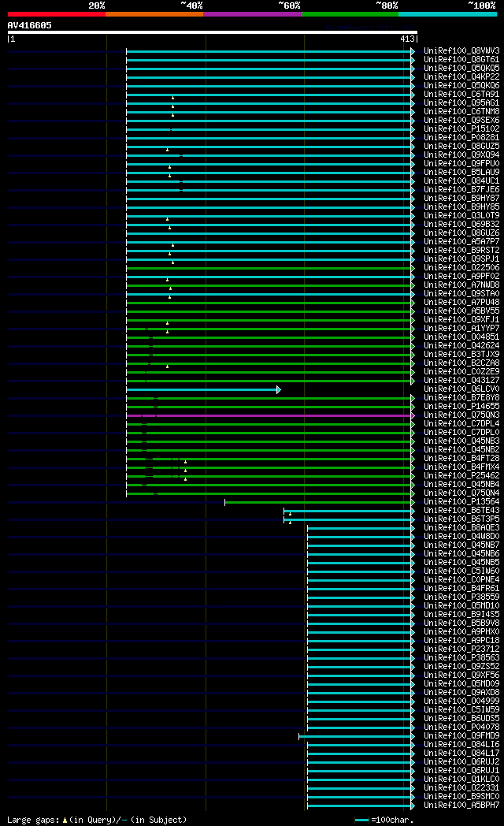
Task: Select subject label UniRef100_O04851
Action: coord(461,337)
